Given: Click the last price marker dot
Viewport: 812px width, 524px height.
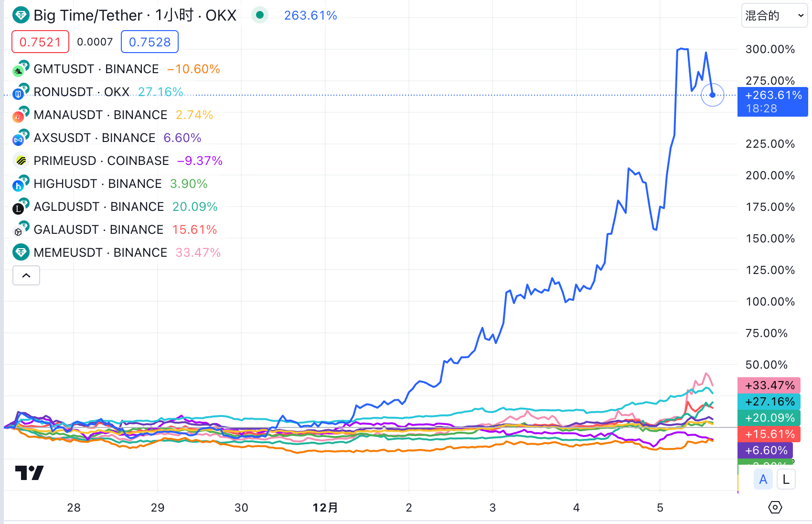Looking at the screenshot, I should coord(713,95).
